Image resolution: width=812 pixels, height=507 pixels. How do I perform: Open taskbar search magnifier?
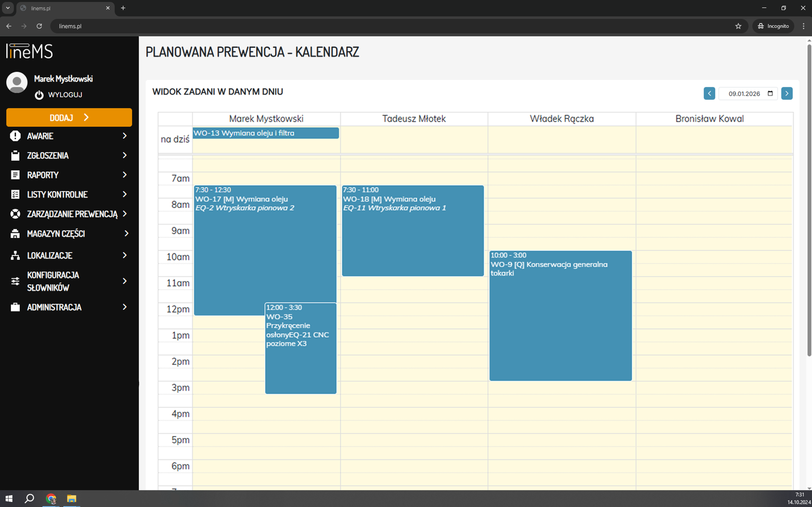(x=30, y=499)
